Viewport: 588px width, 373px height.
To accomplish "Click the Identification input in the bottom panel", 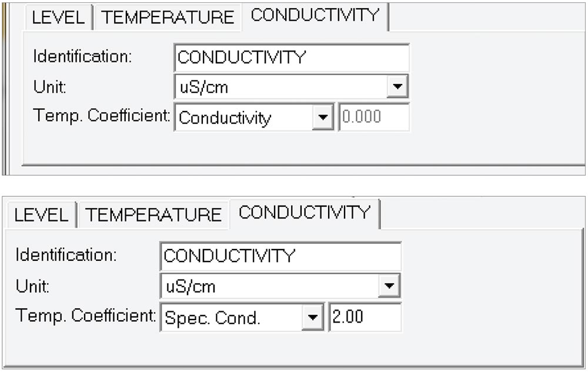I will point(279,256).
